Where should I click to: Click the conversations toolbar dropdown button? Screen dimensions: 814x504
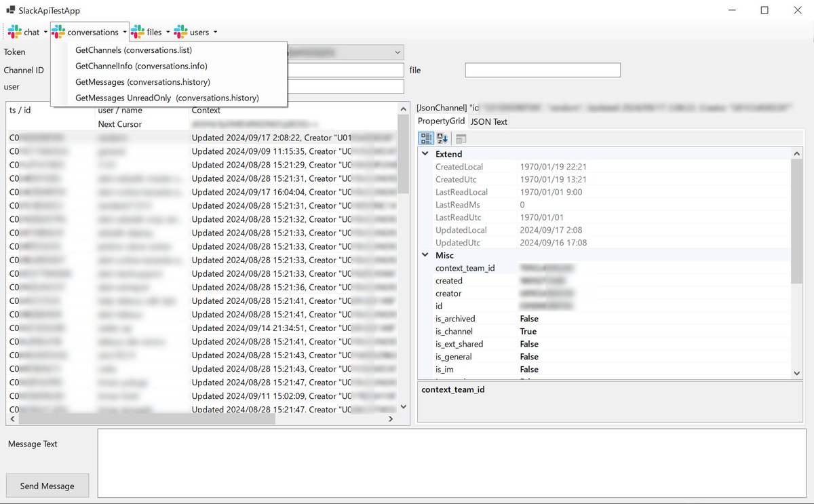[x=90, y=32]
